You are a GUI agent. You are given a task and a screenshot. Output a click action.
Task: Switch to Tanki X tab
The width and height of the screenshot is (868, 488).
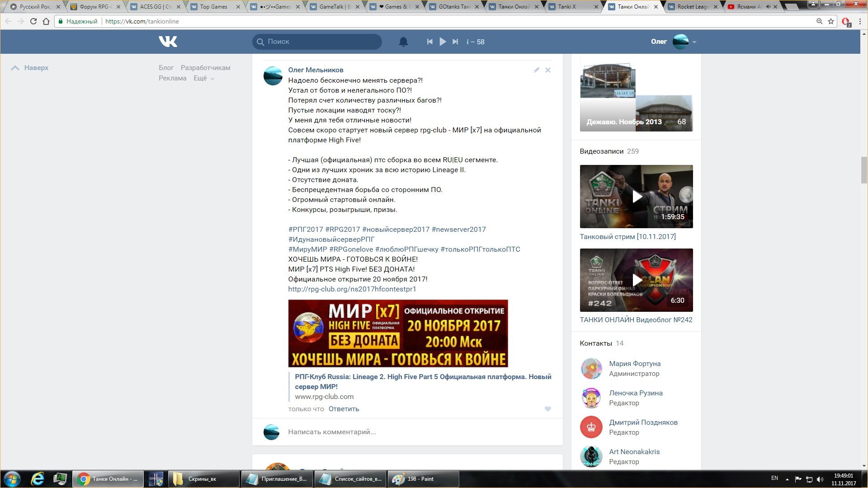point(572,7)
